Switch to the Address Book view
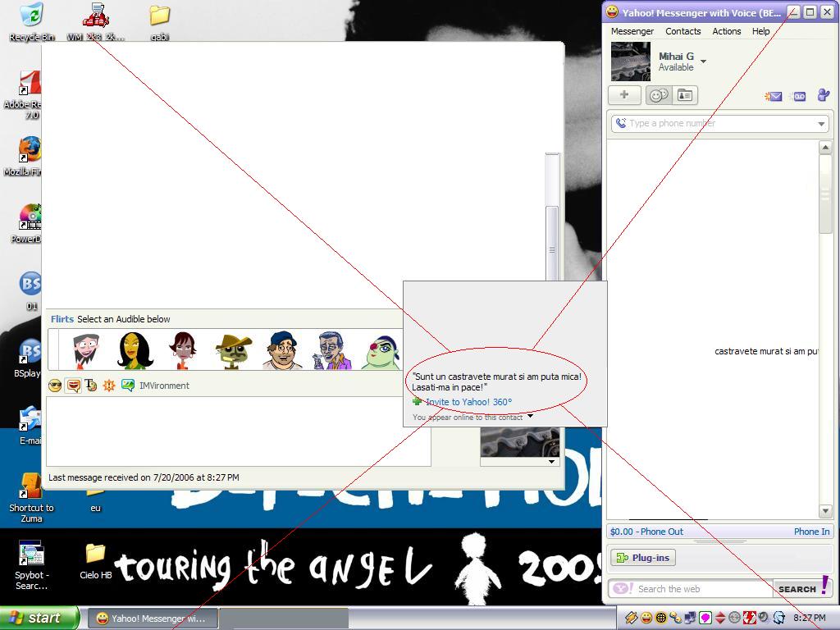Image resolution: width=840 pixels, height=630 pixels. click(685, 95)
